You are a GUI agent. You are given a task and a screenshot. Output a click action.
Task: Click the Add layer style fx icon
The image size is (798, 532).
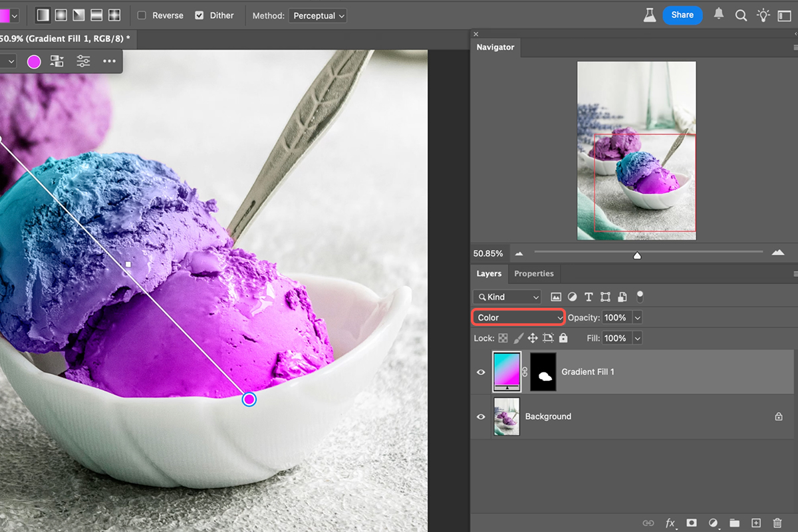pyautogui.click(x=670, y=523)
